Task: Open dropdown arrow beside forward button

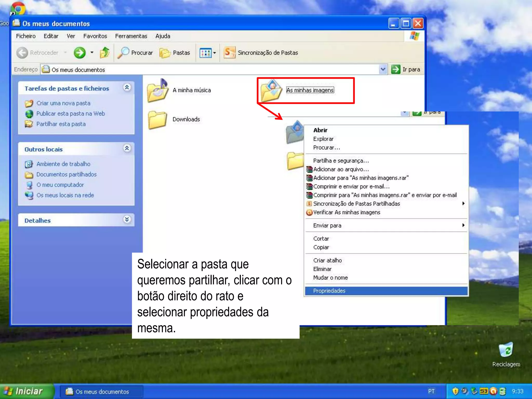Action: click(x=92, y=52)
